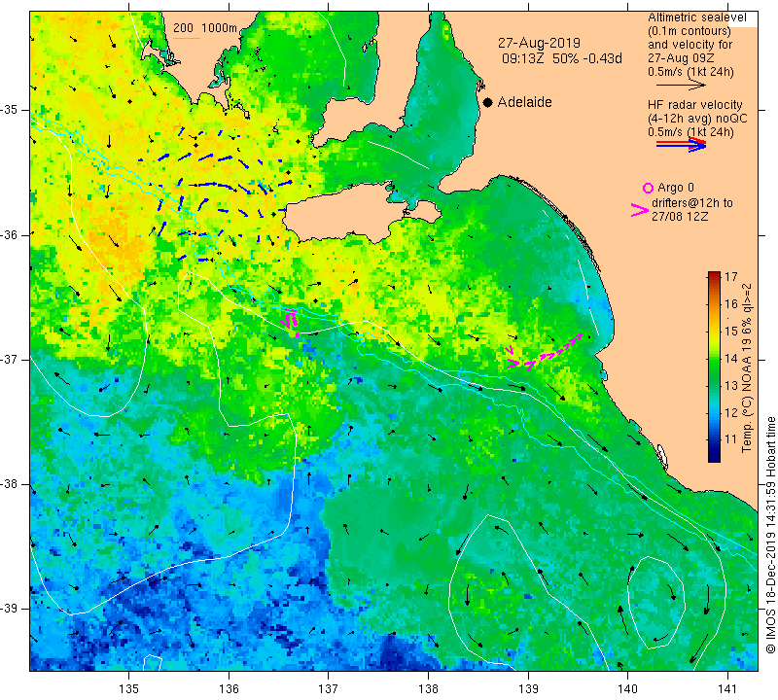Click the 200 1000m depth label
Image resolution: width=778 pixels, height=700 pixels.
[x=205, y=28]
